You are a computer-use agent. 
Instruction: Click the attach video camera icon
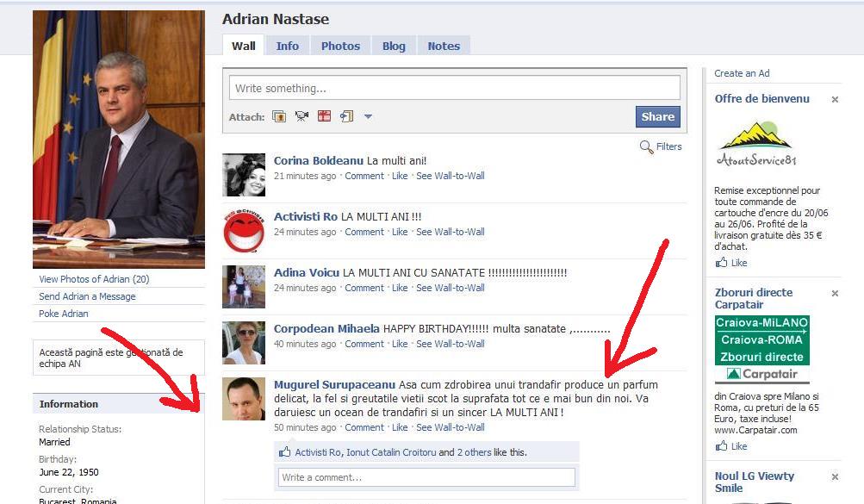(x=301, y=116)
